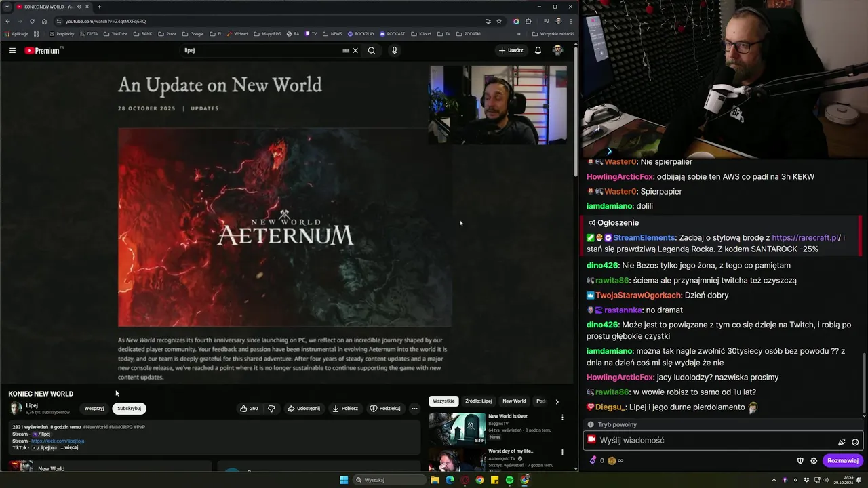
Task: Open options for New World is Over video
Action: 562,418
